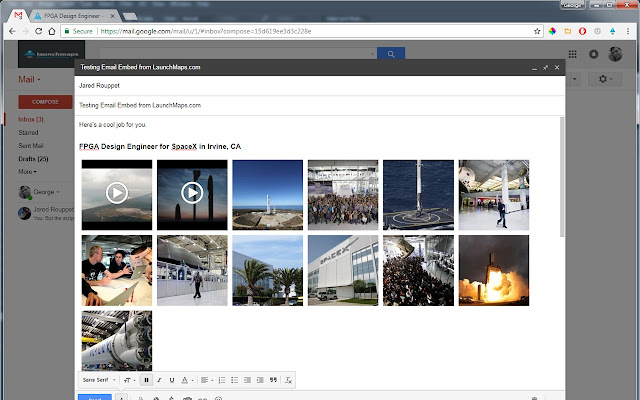This screenshot has width=640, height=400.
Task: Select the SpaceX headquarters building image
Action: click(x=343, y=270)
